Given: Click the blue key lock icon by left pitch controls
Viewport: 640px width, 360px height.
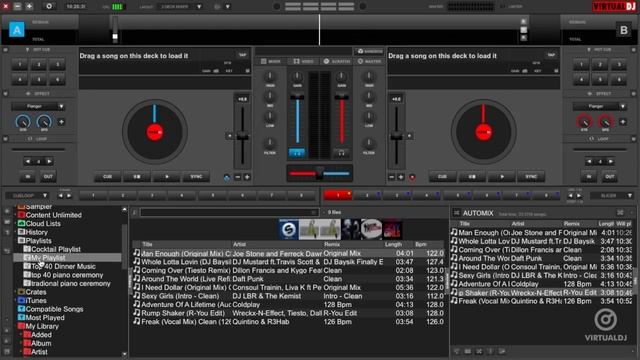Looking at the screenshot, I should click(x=227, y=177).
